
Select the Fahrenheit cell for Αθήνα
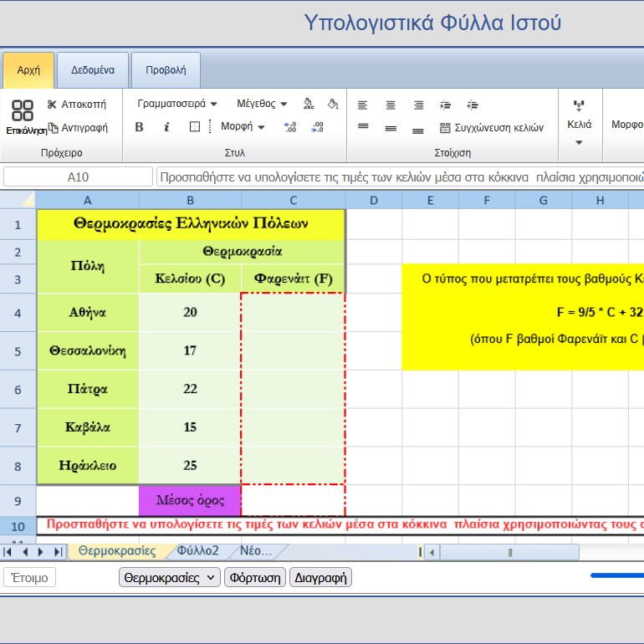[x=294, y=313]
